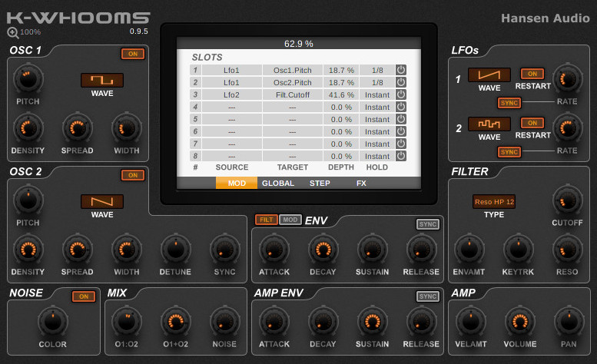
Task: Toggle power icon for slot 8
Action: [x=400, y=156]
